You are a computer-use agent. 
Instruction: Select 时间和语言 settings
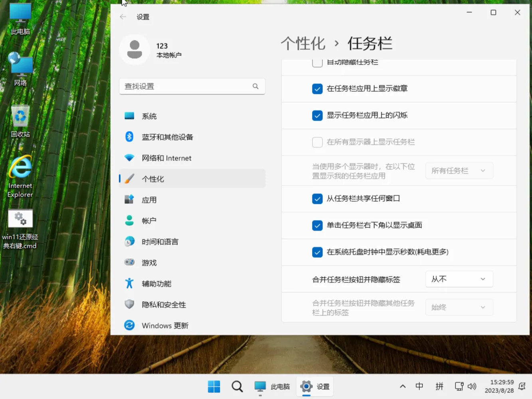tap(160, 241)
